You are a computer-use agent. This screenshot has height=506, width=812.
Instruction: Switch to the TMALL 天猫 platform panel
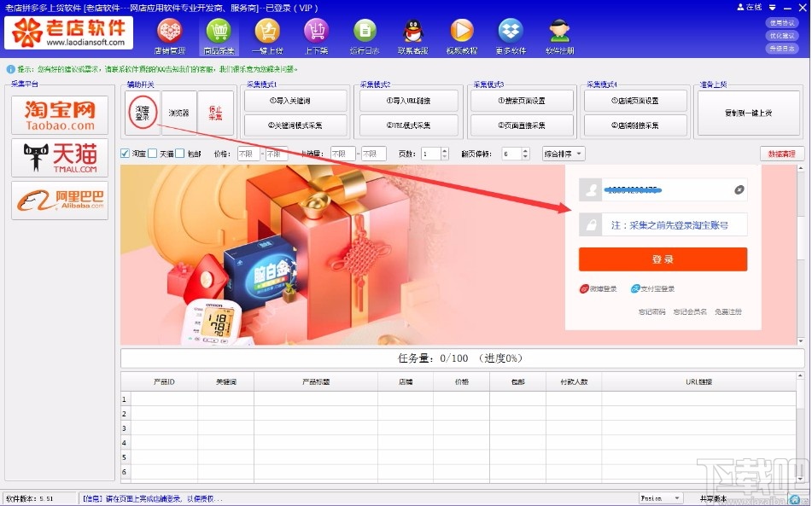pos(58,157)
